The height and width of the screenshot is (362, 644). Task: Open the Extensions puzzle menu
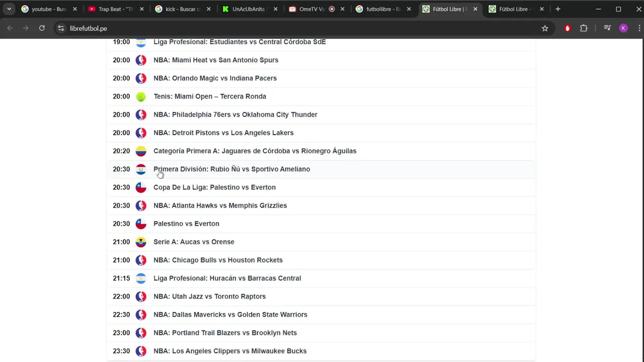pos(584,28)
